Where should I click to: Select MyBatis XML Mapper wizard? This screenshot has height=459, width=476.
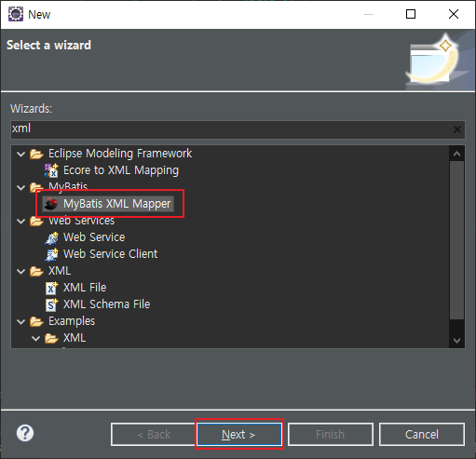click(117, 204)
